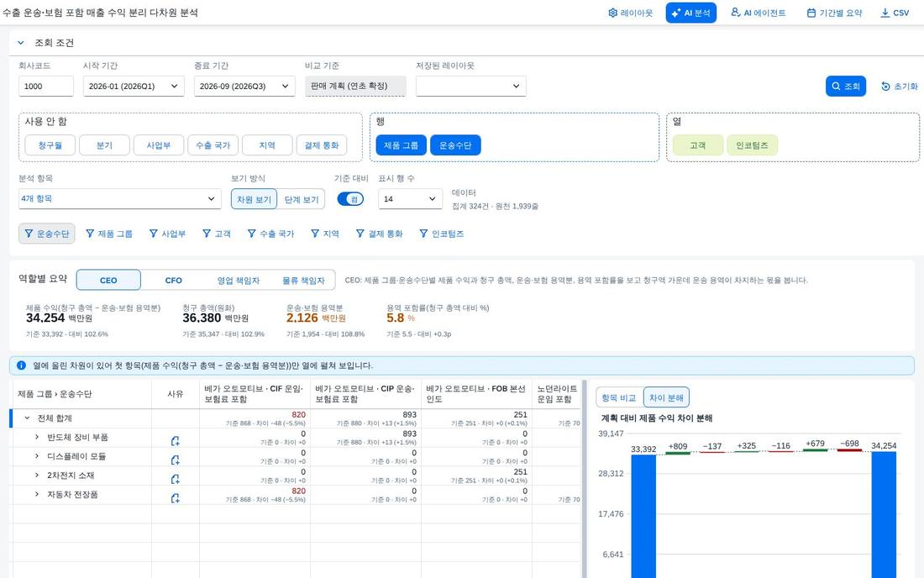This screenshot has width=924, height=578.
Task: Open the AI 에이전트 panel
Action: (758, 13)
